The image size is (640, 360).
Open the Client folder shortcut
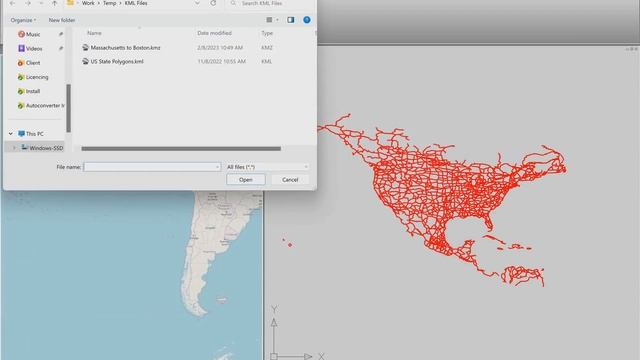tap(33, 63)
